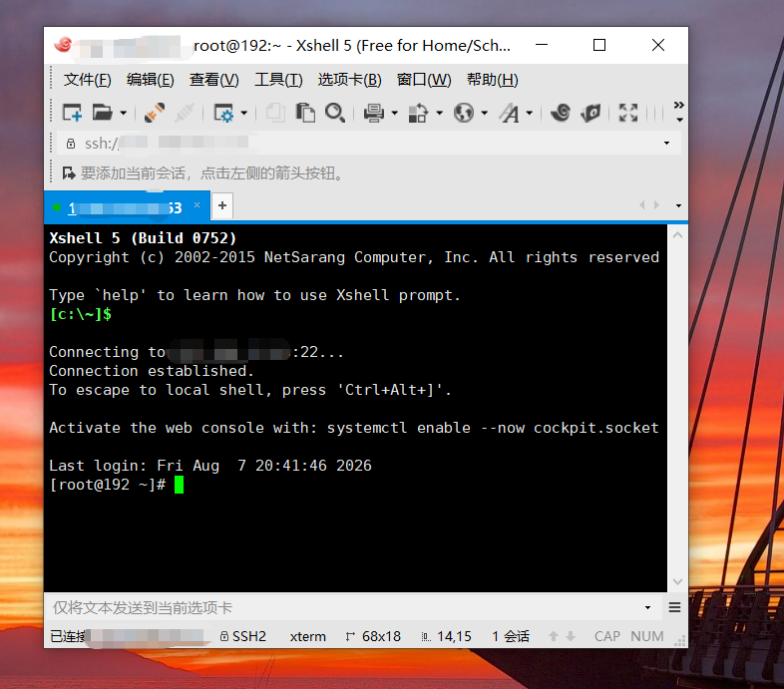784x689 pixels.
Task: Click terminal scrollbar down arrow
Action: point(677,581)
